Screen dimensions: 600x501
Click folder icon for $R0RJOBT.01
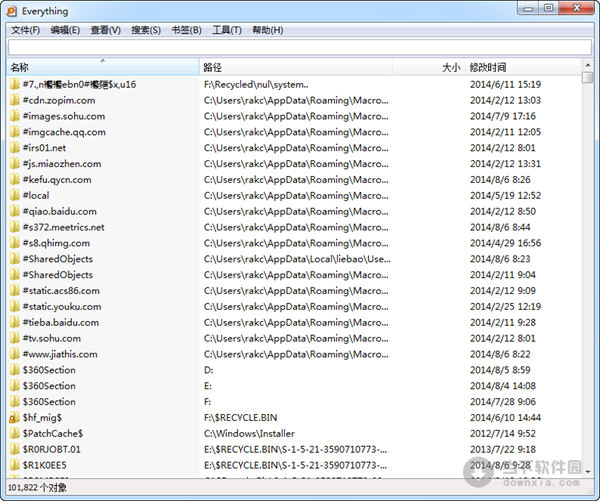tap(14, 449)
